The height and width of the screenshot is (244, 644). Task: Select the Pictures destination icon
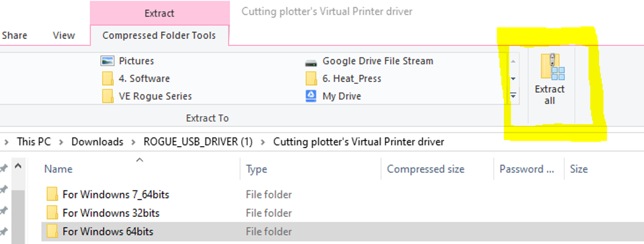coord(107,61)
